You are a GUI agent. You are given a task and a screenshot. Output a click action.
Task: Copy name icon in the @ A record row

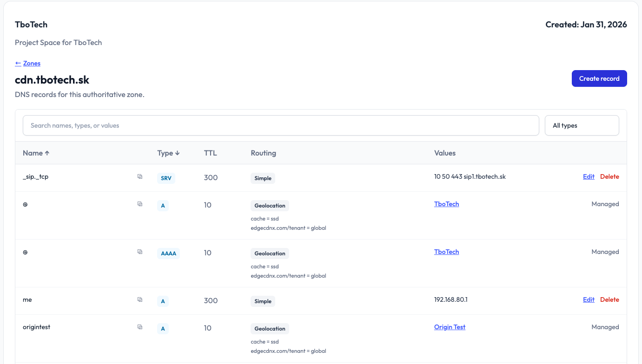(140, 204)
